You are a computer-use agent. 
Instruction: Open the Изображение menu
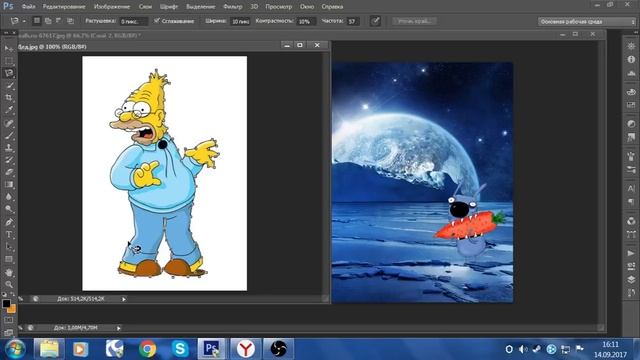[x=112, y=7]
